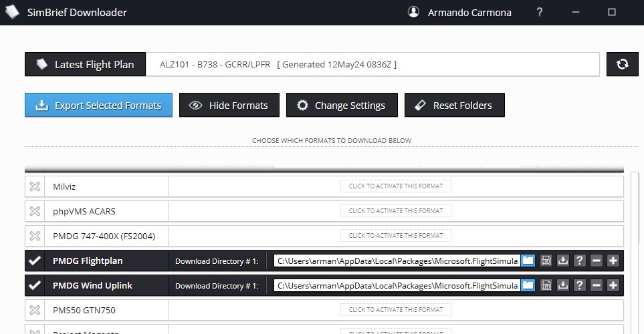Edit PMDG Flightplan download directory path
This screenshot has height=334, width=644.
tap(397, 261)
